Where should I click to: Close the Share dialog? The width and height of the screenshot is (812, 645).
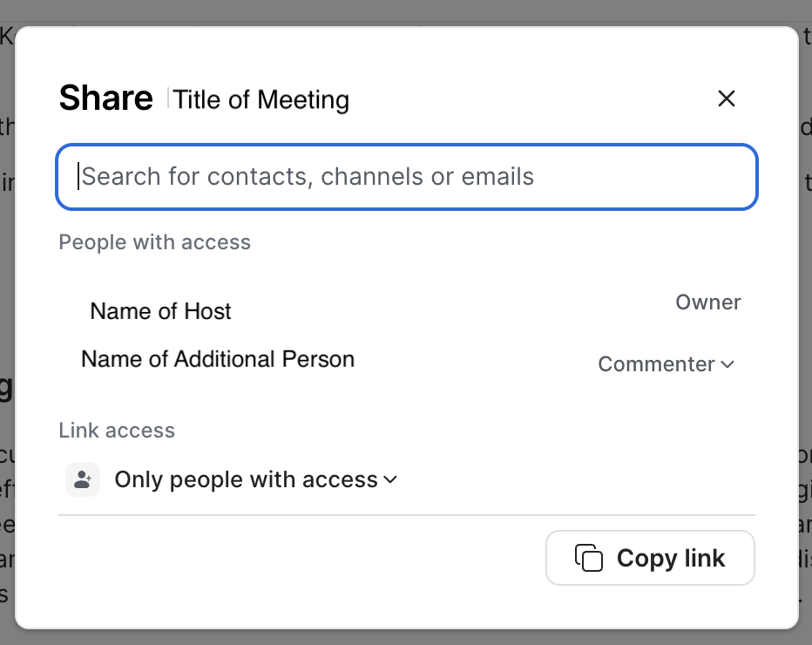[726, 99]
